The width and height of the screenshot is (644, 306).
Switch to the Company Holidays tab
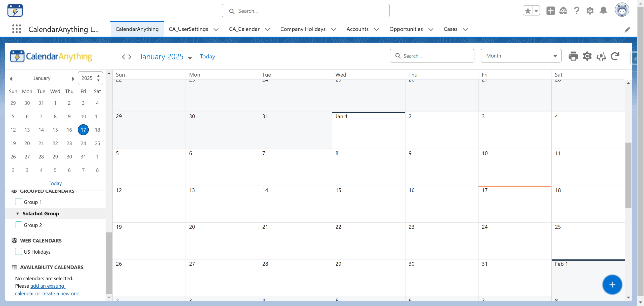pos(303,29)
